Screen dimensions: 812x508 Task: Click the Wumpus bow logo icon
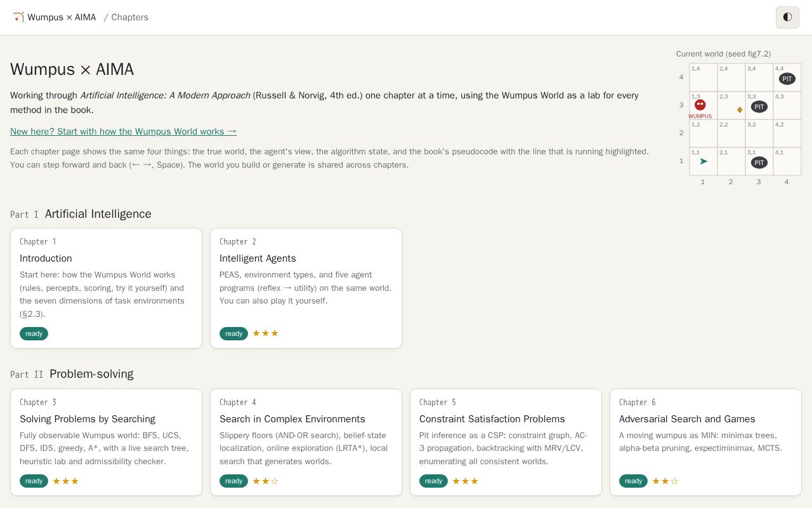point(18,17)
